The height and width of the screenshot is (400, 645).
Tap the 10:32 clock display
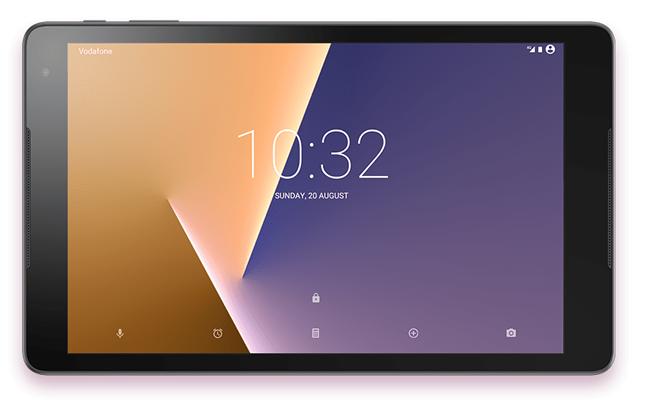(313, 153)
